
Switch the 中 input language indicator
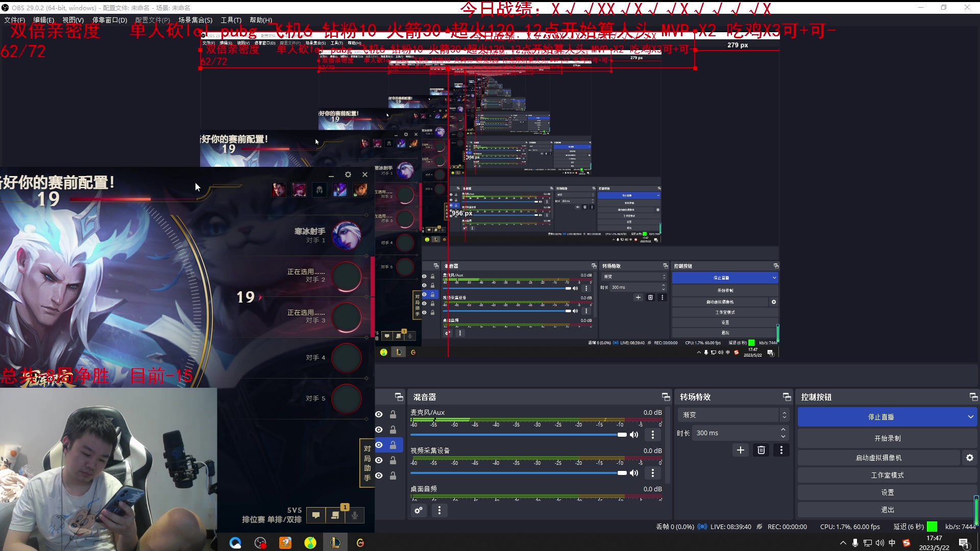pyautogui.click(x=892, y=543)
